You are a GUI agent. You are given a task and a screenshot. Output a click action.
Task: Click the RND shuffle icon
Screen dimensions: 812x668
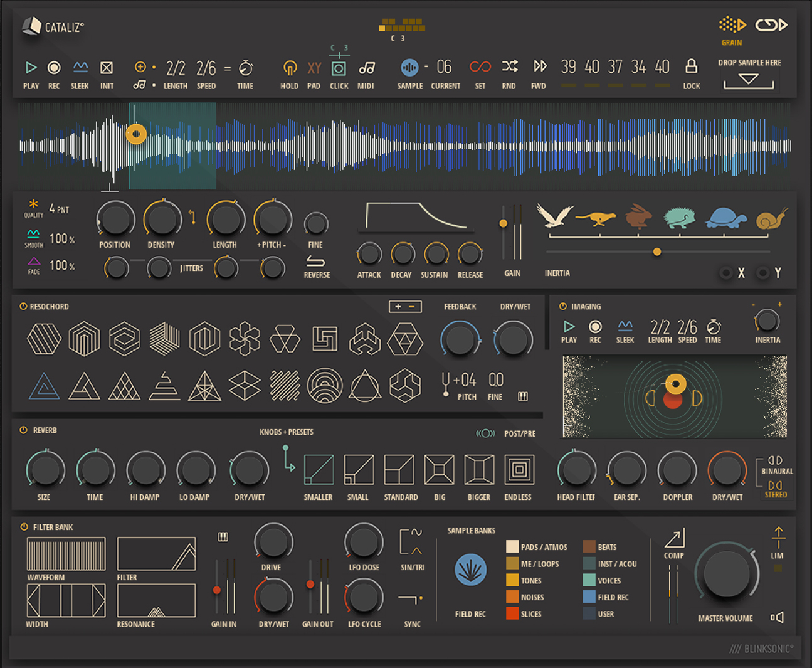509,66
